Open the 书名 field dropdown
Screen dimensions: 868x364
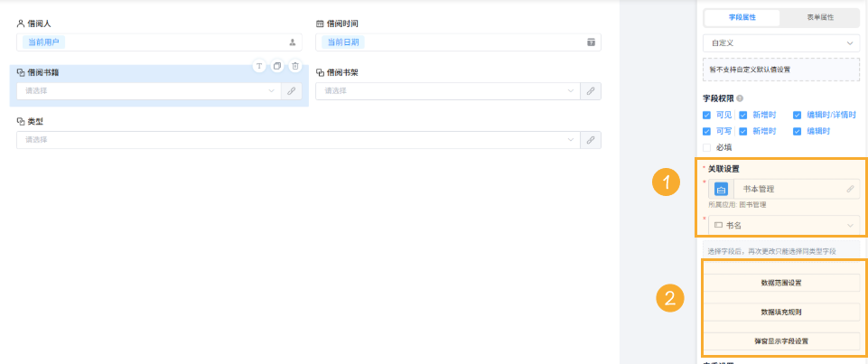(784, 225)
